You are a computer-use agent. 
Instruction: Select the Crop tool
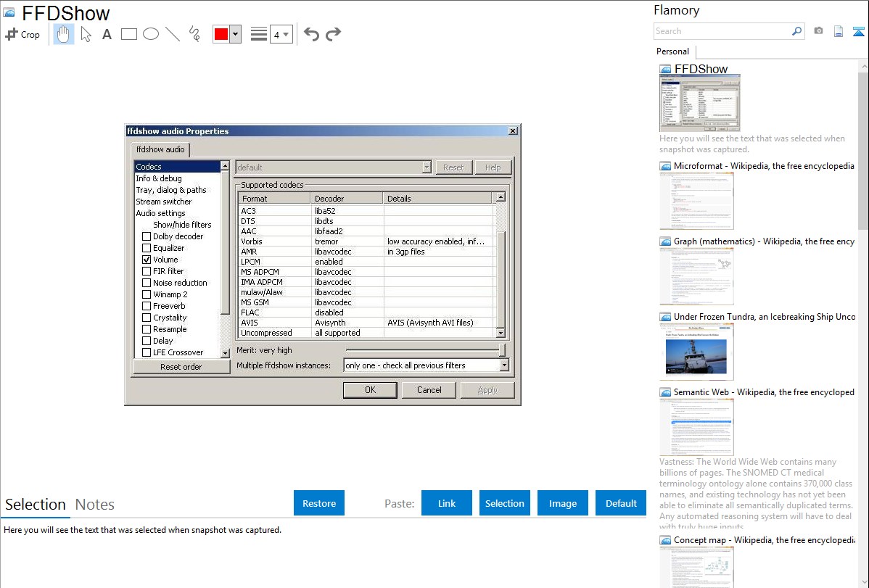pos(22,34)
